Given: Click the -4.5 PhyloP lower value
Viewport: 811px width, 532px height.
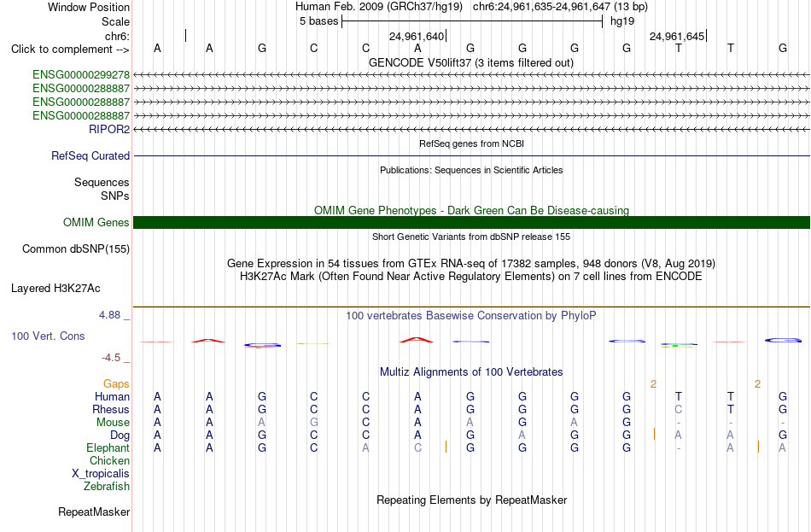Looking at the screenshot, I should click(111, 358).
